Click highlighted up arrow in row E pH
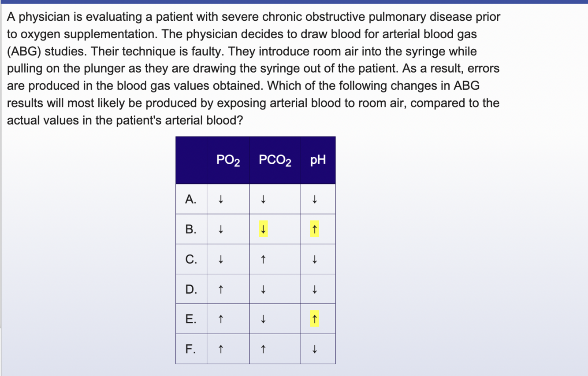Image resolution: width=588 pixels, height=376 pixels. tap(314, 319)
